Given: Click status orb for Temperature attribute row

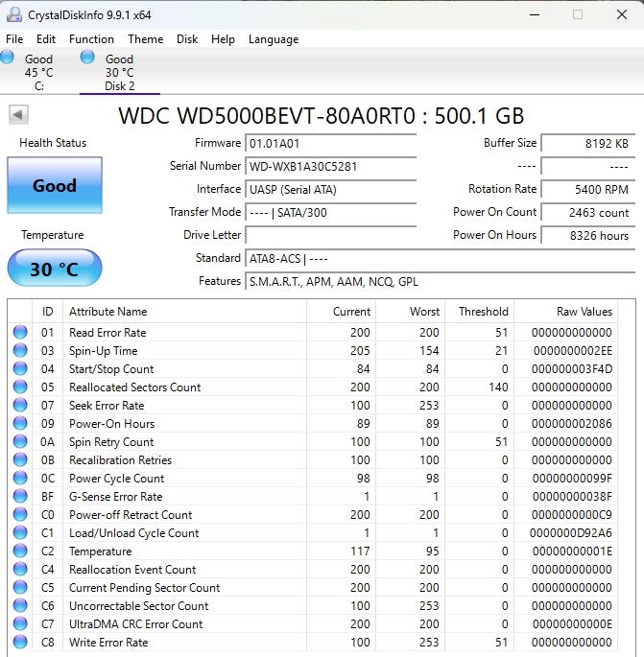Looking at the screenshot, I should [20, 551].
